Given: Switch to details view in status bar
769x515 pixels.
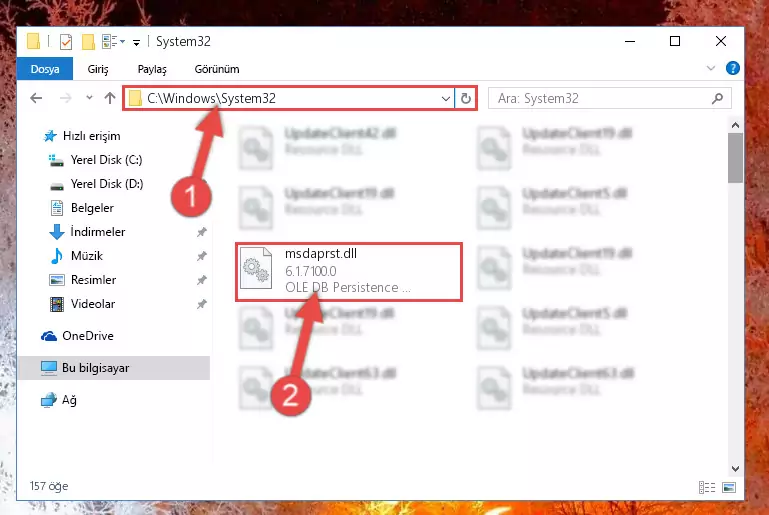Looking at the screenshot, I should pos(707,487).
